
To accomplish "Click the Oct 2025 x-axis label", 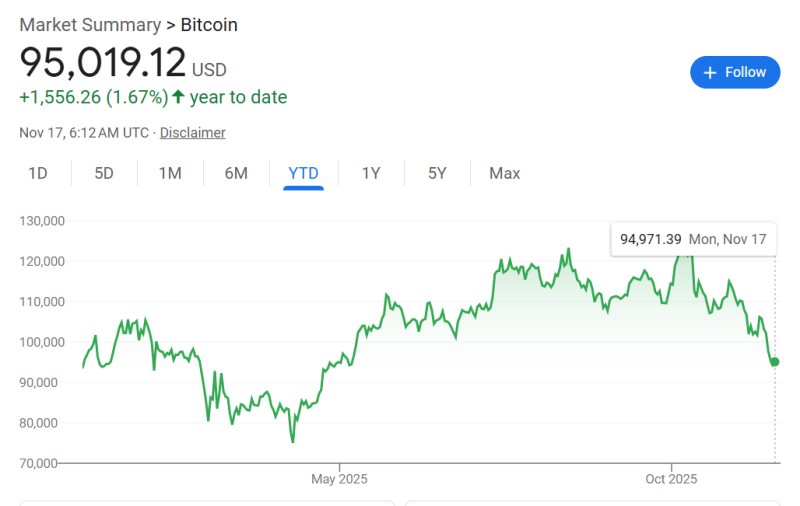I will (670, 479).
